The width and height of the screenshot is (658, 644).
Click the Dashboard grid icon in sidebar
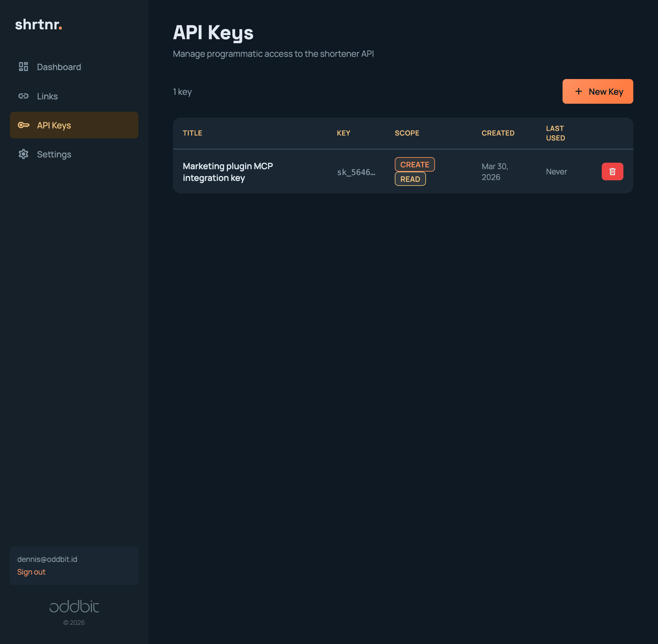coord(23,67)
